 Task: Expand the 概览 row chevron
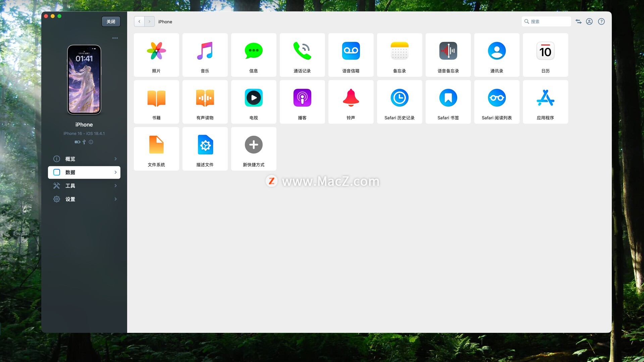coord(116,159)
